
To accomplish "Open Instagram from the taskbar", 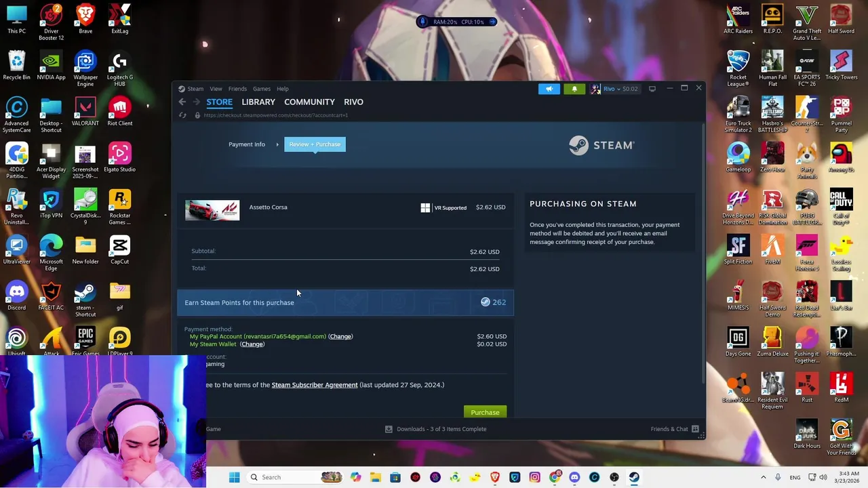I will pos(534,477).
